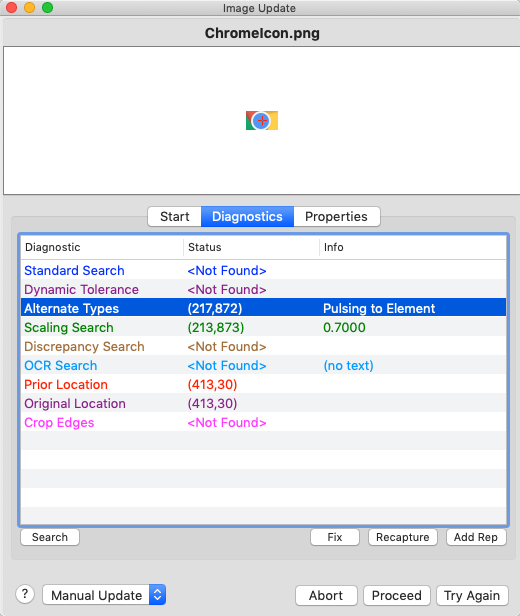Select the Diagnostics tab

(247, 216)
